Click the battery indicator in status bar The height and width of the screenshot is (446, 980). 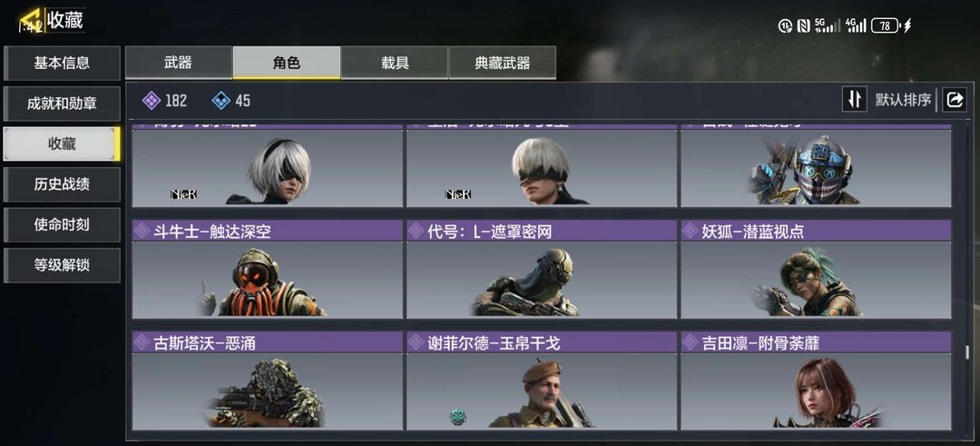[x=885, y=25]
